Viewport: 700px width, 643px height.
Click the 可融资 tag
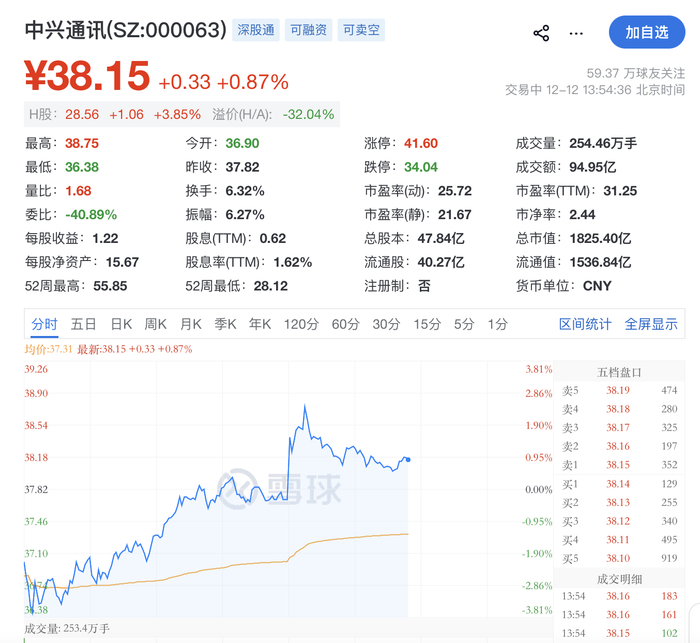coord(308,30)
